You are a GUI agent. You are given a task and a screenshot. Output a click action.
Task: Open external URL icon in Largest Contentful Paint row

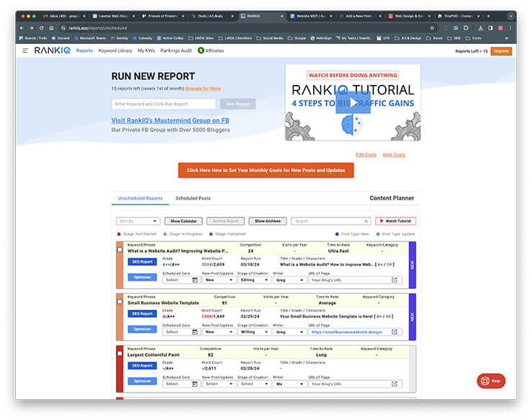pos(395,384)
